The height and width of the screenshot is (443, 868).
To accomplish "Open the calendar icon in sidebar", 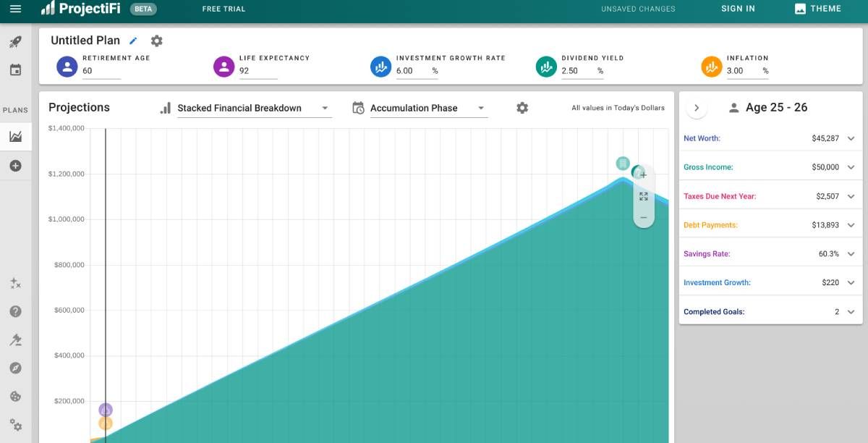I will pyautogui.click(x=15, y=70).
